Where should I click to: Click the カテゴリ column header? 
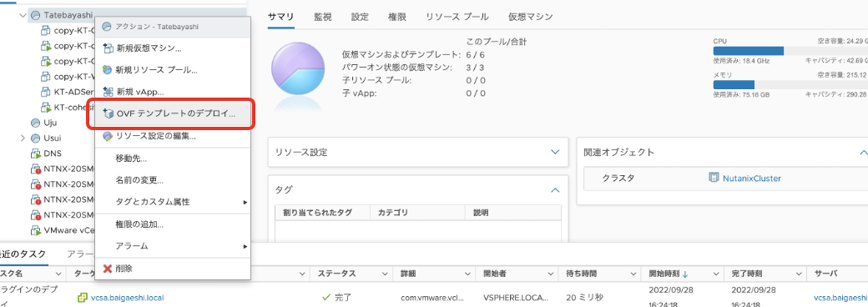(x=417, y=213)
